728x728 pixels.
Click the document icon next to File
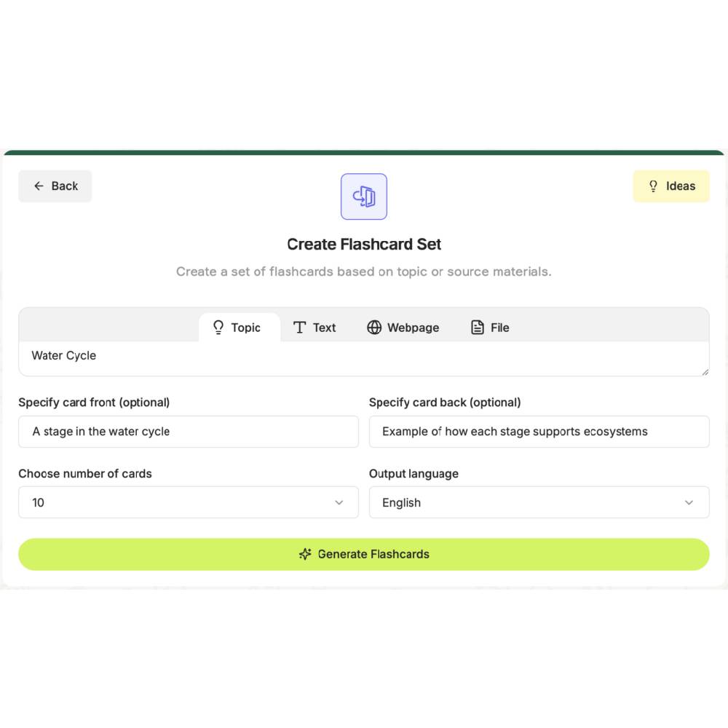(x=477, y=328)
